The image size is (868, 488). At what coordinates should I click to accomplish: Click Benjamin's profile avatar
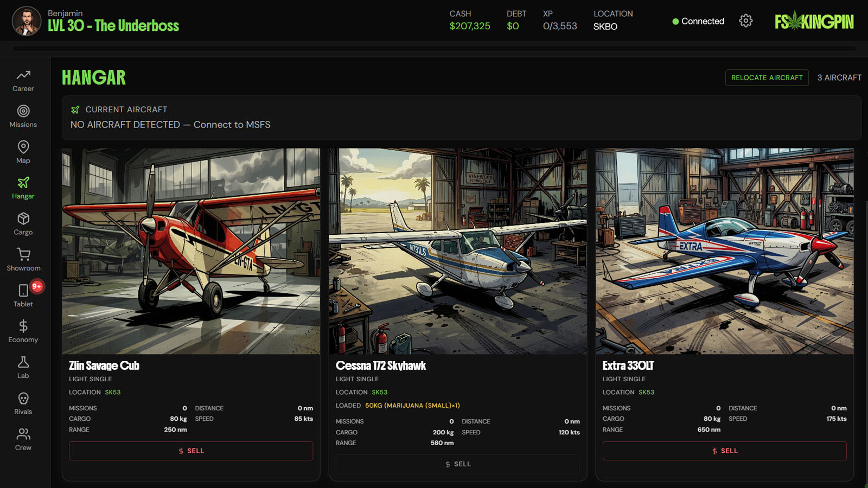[x=27, y=21]
